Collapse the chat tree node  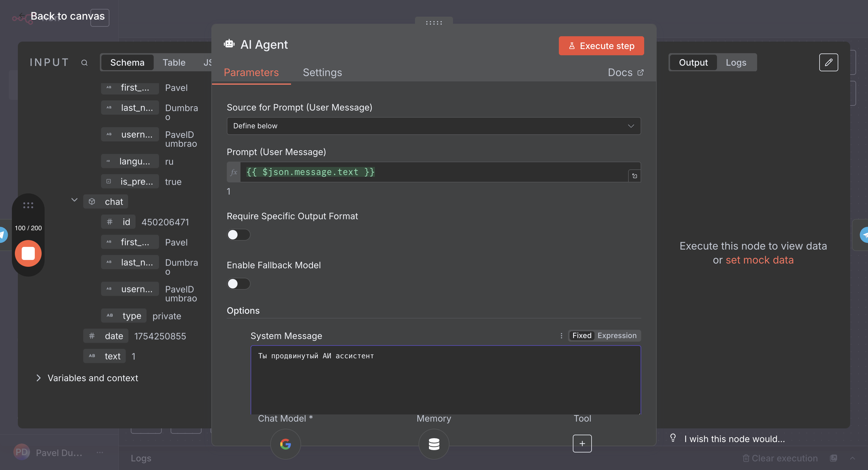coord(75,200)
